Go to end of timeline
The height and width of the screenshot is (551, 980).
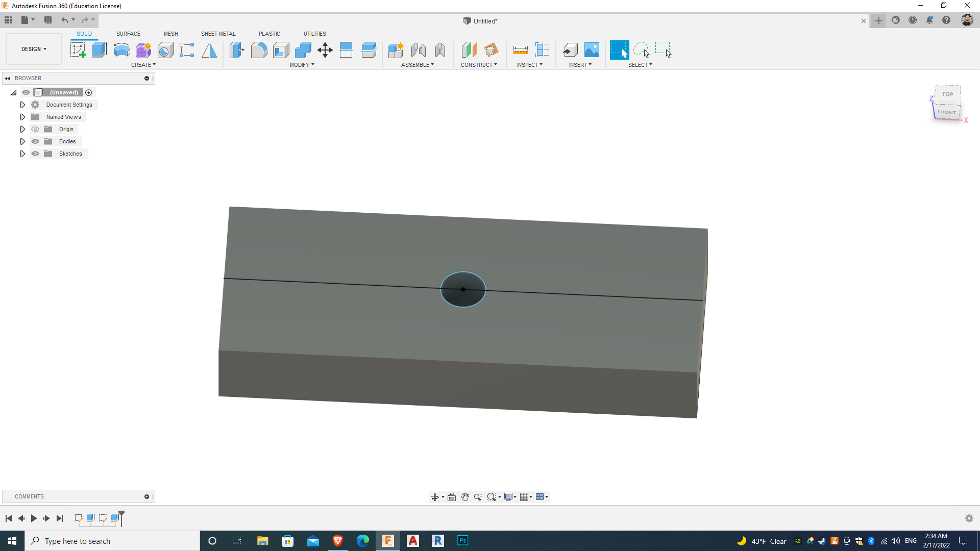click(60, 518)
